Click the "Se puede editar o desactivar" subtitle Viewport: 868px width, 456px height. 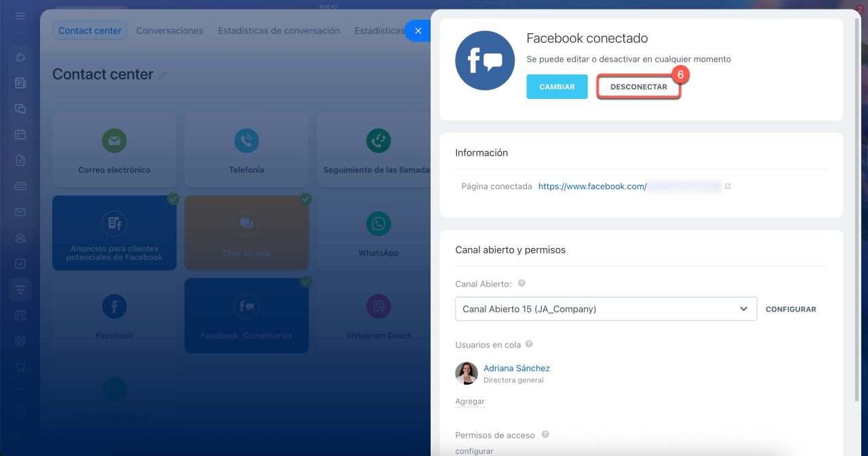(x=629, y=60)
